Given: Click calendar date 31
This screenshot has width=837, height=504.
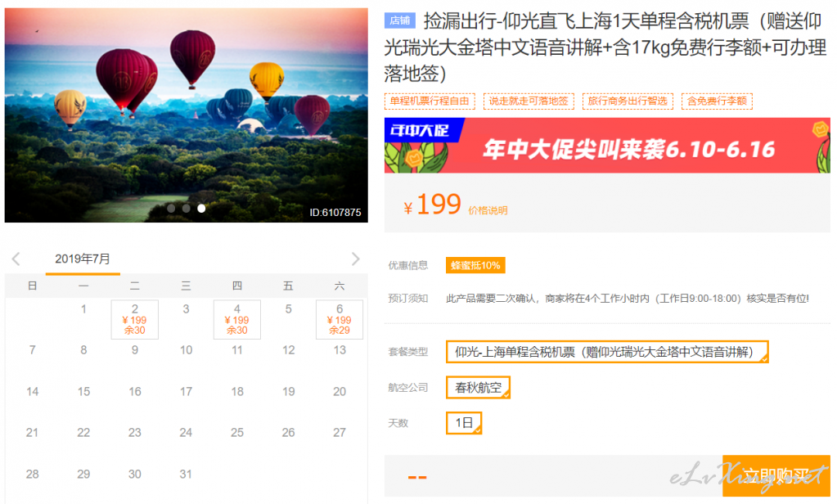Looking at the screenshot, I should point(186,474).
